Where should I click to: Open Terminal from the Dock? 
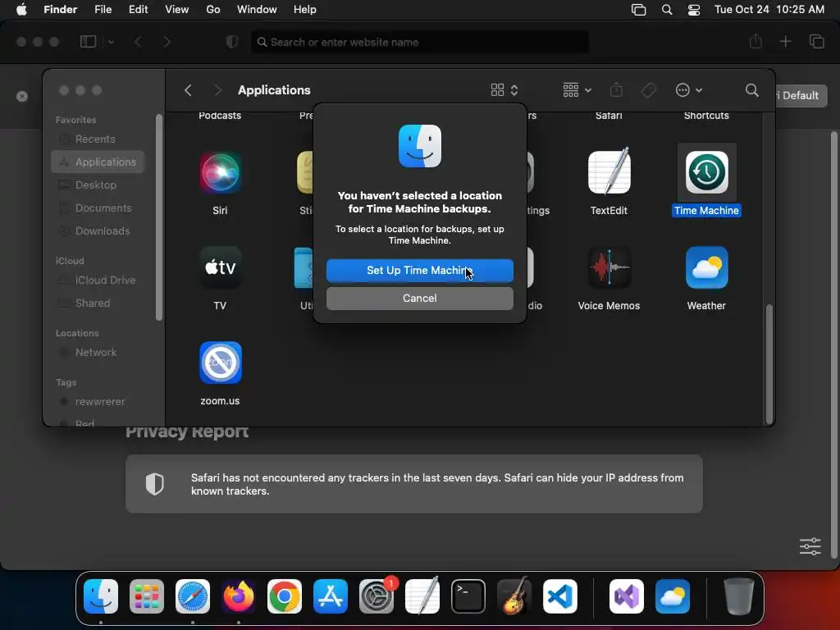point(468,596)
